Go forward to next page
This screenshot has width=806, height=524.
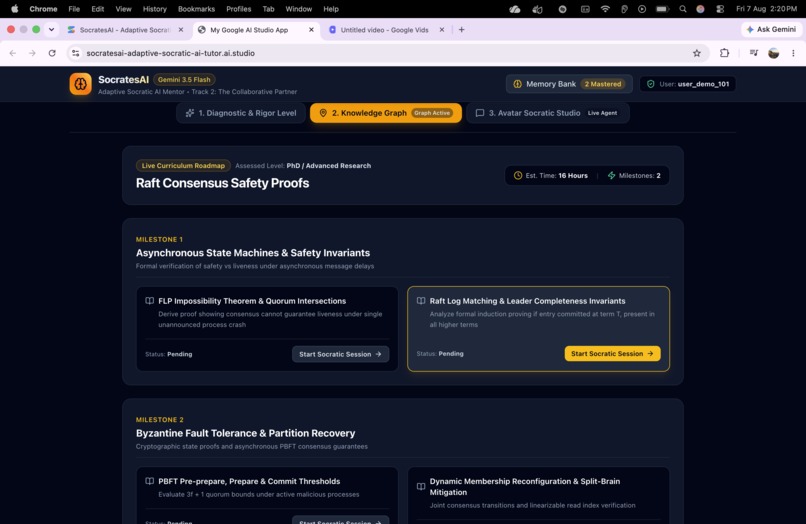point(32,53)
